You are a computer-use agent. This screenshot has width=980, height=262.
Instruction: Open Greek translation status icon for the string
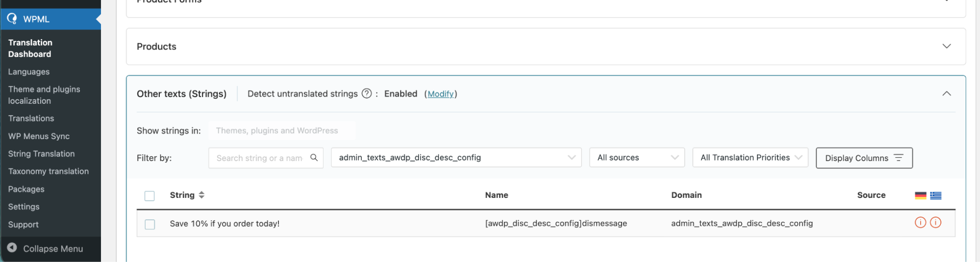[x=935, y=223]
